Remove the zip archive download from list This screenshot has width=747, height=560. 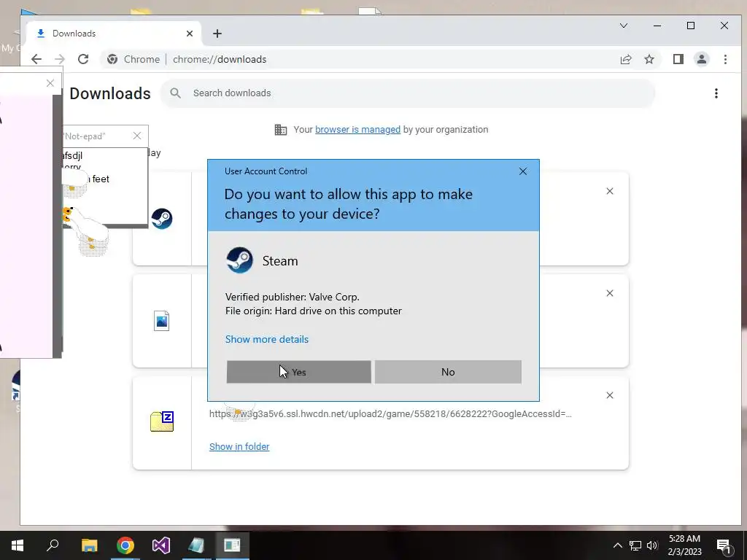click(x=609, y=395)
